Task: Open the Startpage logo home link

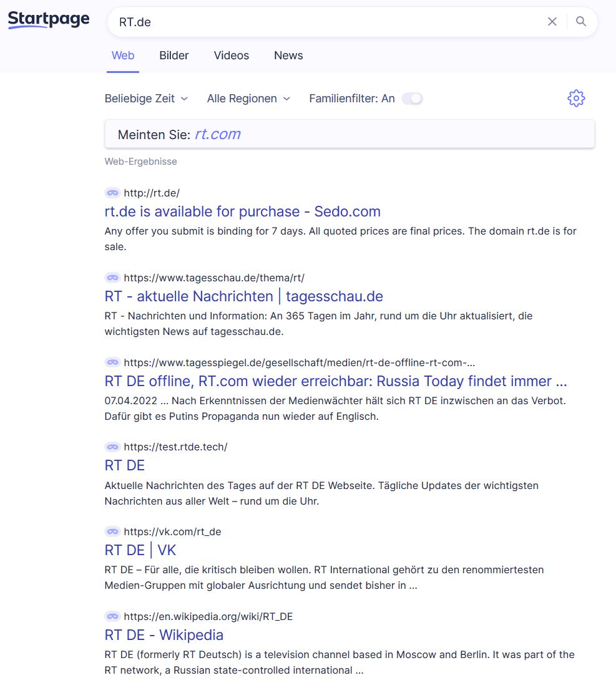Action: click(48, 19)
